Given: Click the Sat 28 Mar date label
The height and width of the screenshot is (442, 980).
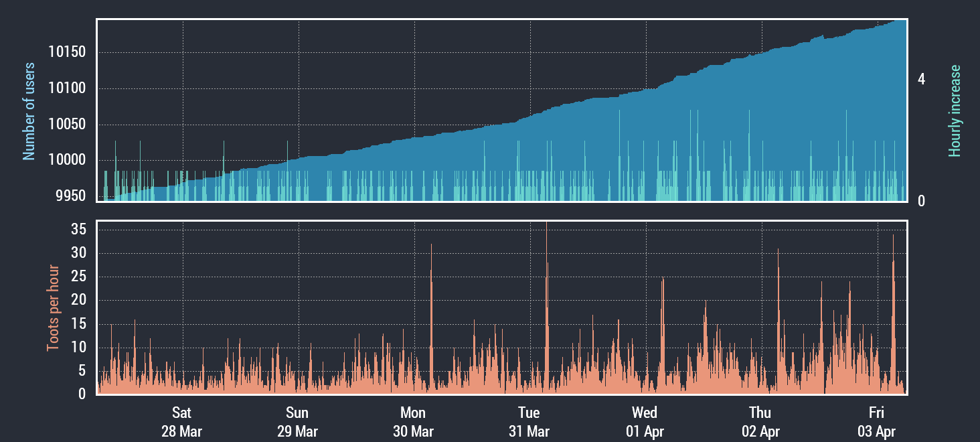Looking at the screenshot, I should [181, 422].
